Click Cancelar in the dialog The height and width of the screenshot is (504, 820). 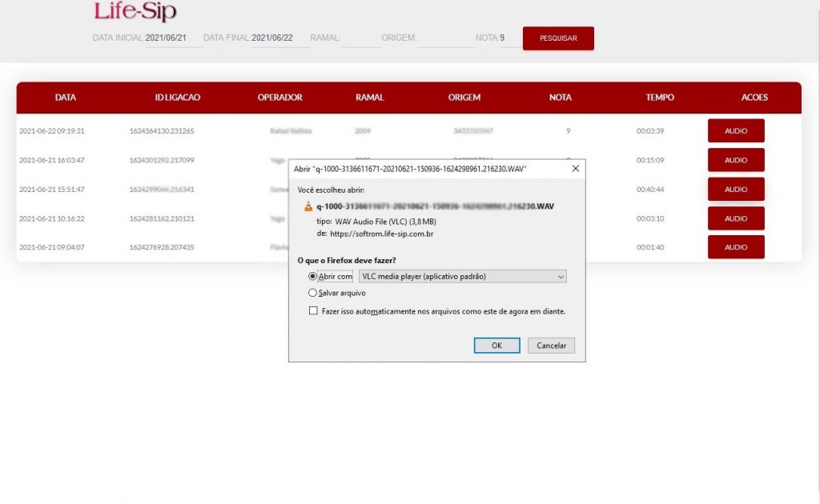(x=551, y=346)
